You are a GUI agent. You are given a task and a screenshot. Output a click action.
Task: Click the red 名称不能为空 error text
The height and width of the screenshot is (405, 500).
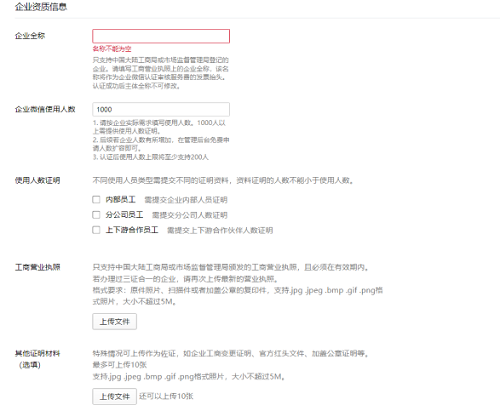pyautogui.click(x=112, y=49)
